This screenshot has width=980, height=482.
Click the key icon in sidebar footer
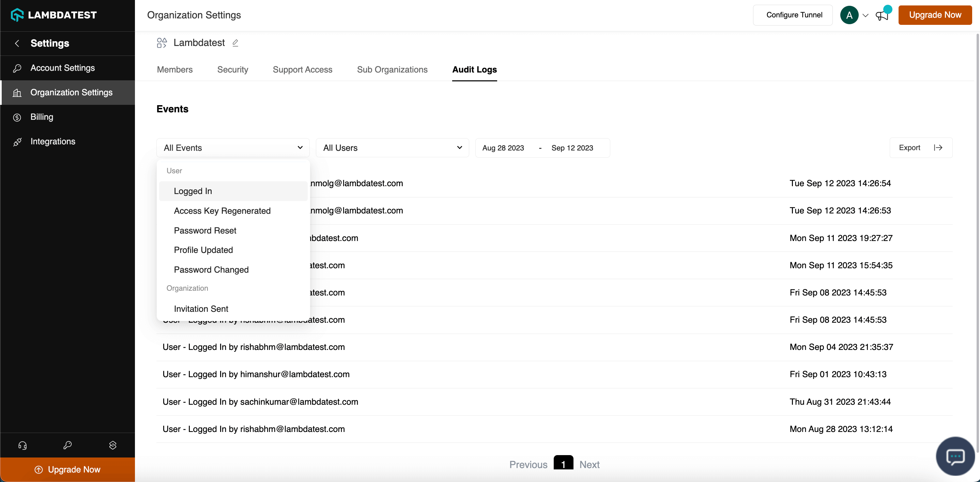coord(67,445)
